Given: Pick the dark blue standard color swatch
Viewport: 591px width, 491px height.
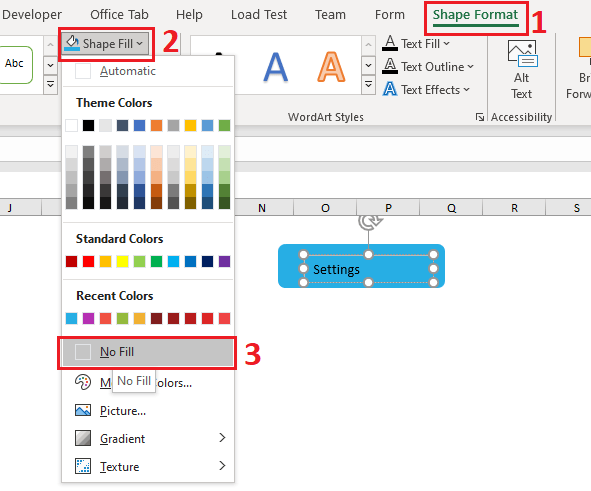Looking at the screenshot, I should [207, 261].
